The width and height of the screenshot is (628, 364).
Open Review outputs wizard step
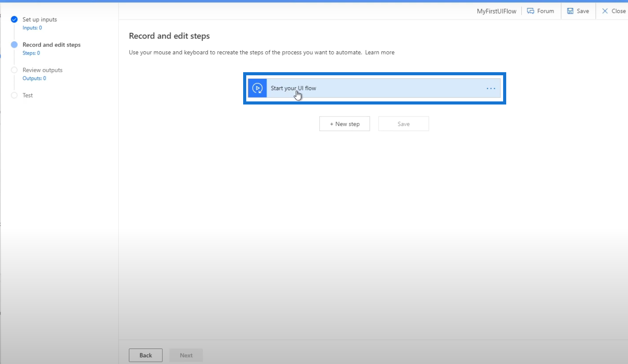43,70
